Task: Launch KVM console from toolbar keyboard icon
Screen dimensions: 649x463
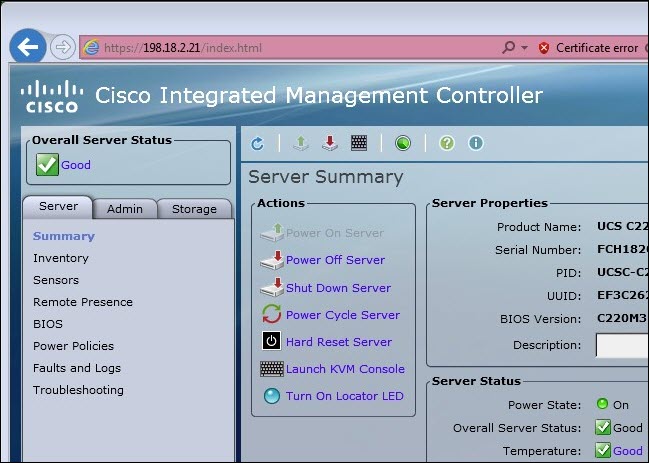Action: (x=359, y=143)
